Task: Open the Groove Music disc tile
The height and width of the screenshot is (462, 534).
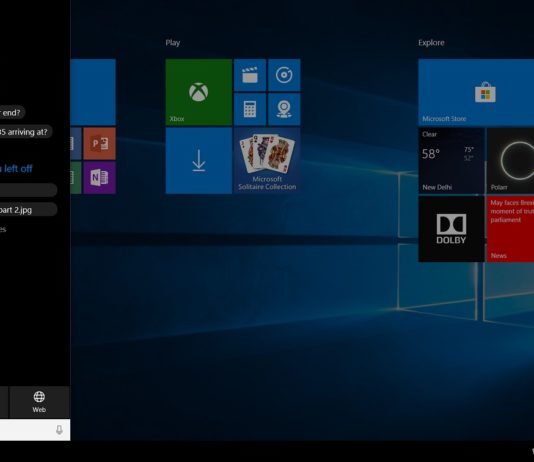Action: [x=284, y=75]
